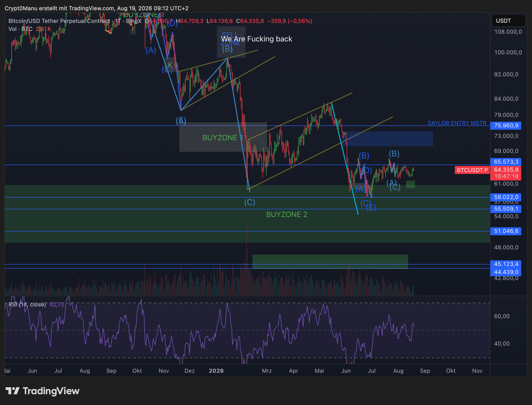Click the 48.000,0 price axis label
The width and height of the screenshot is (532, 405).
tap(506, 247)
